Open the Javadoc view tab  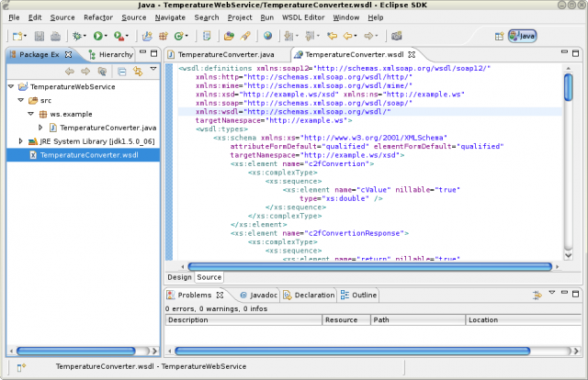click(x=259, y=296)
